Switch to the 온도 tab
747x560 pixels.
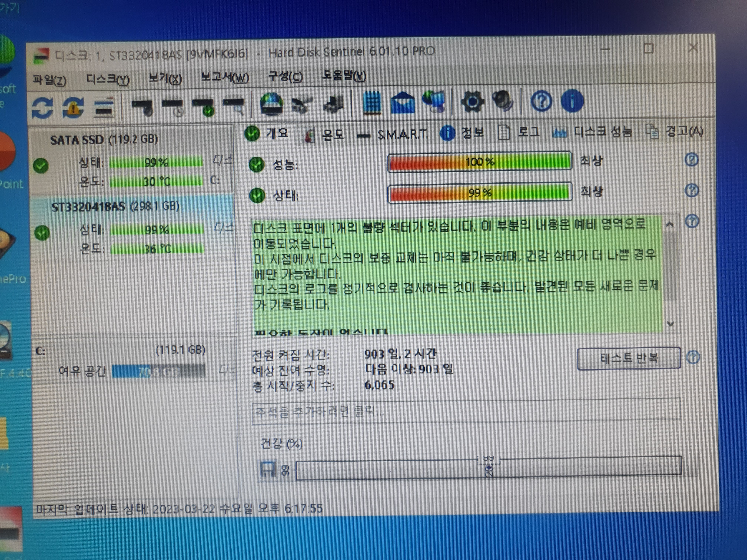(323, 135)
